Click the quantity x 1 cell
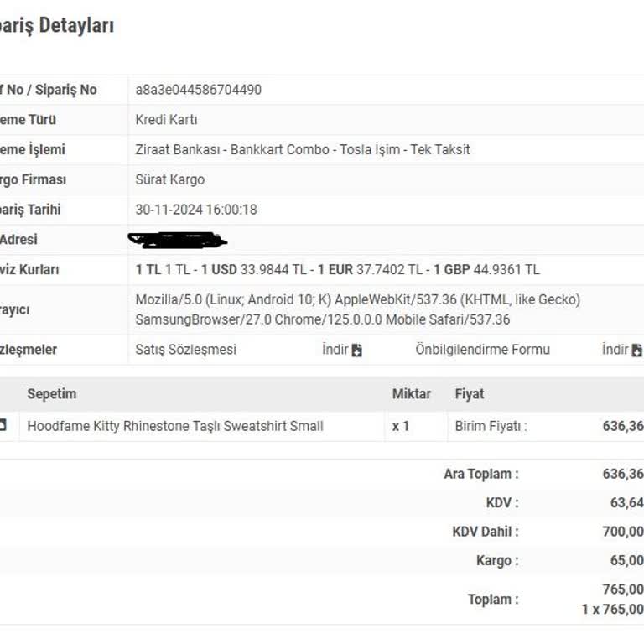644x644 pixels. click(x=401, y=426)
